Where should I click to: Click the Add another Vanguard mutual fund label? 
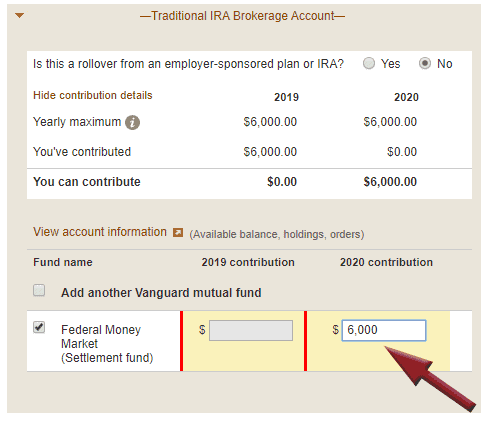coord(161,293)
